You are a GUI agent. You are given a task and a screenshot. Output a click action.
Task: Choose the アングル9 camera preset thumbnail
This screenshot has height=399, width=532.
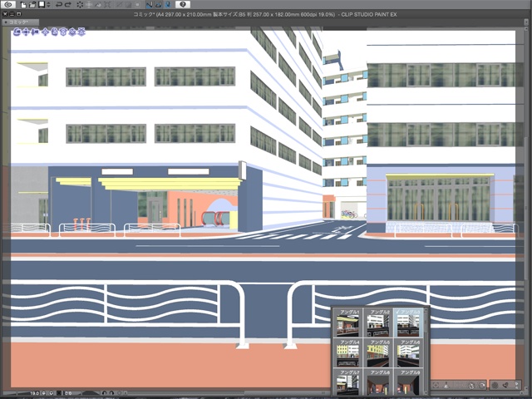tap(408, 382)
